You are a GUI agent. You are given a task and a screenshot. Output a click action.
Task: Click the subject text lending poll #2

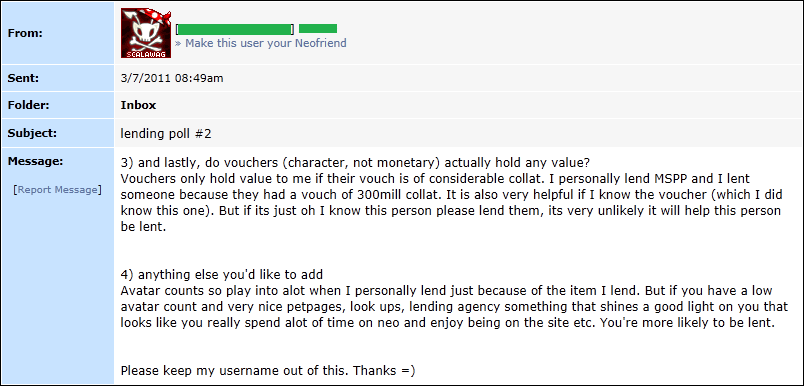(x=166, y=134)
